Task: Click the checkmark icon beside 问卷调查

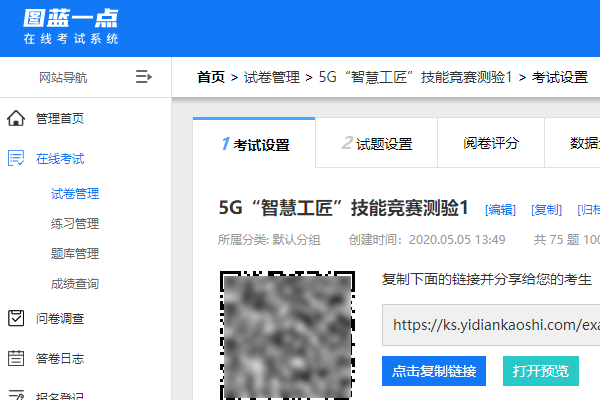Action: pos(16,318)
